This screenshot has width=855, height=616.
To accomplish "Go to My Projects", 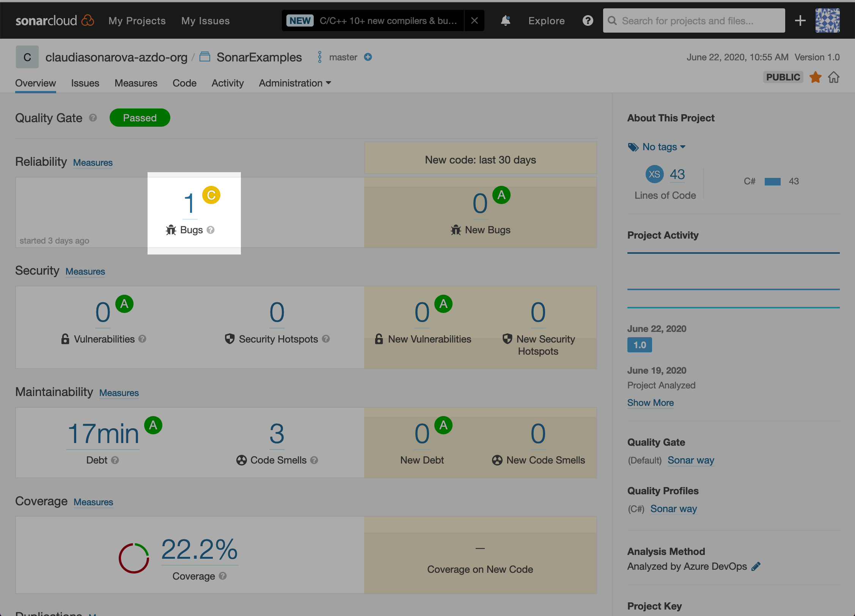I will tap(137, 20).
